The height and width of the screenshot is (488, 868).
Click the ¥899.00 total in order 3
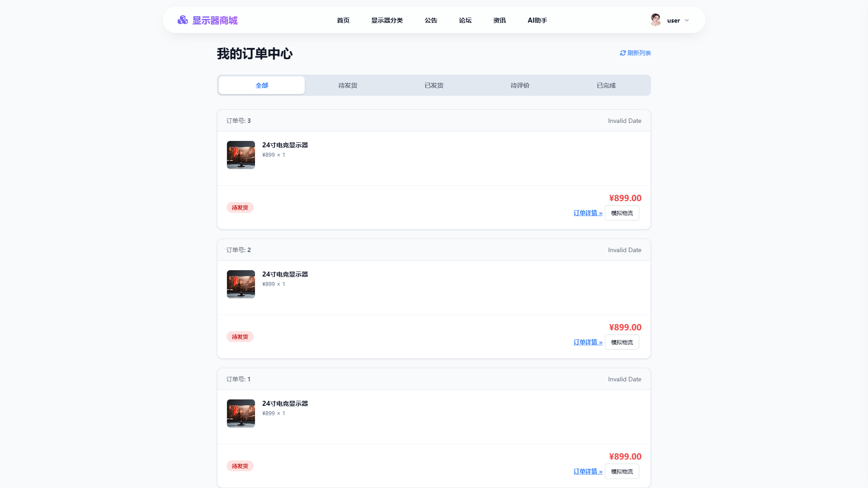click(625, 198)
